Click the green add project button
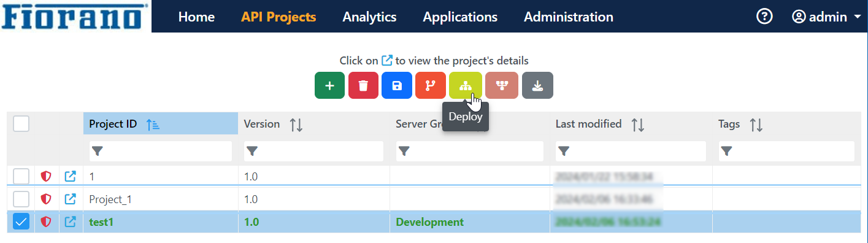This screenshot has width=868, height=243. [329, 85]
